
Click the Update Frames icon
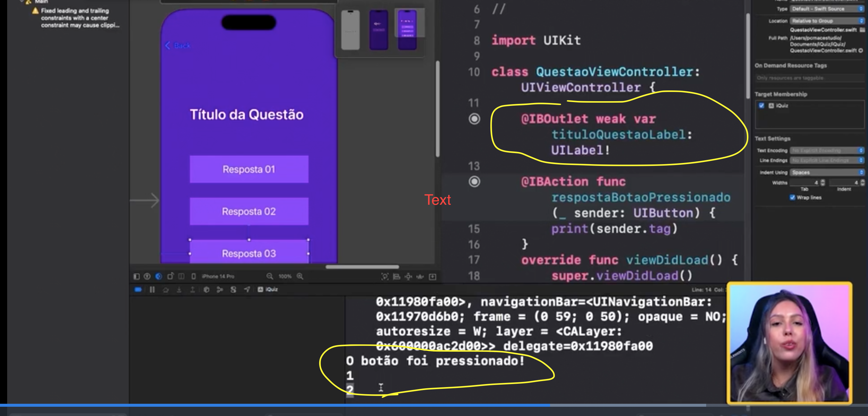point(385,277)
